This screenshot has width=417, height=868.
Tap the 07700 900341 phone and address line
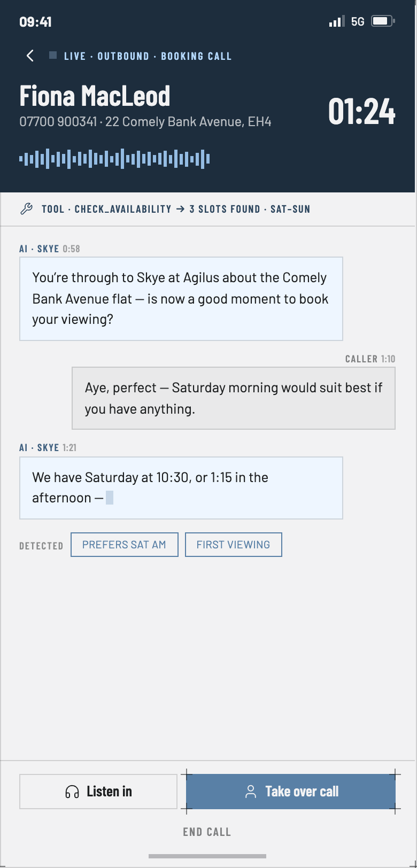coord(145,122)
